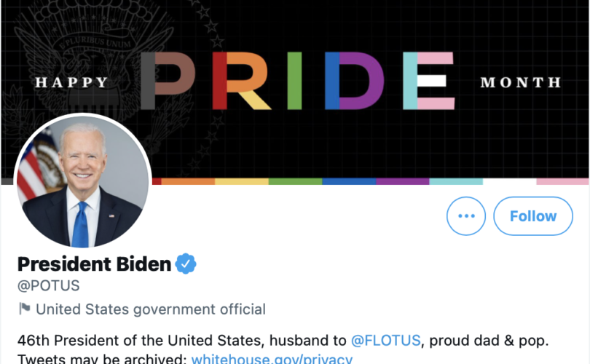Click the government official flag icon

pos(25,309)
